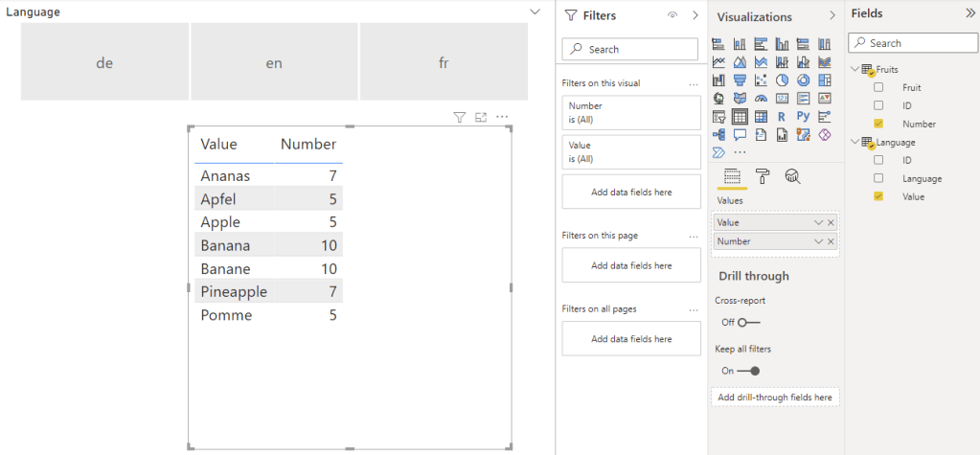Click the 'fr' language slicer tile
980x455 pixels.
tap(444, 62)
